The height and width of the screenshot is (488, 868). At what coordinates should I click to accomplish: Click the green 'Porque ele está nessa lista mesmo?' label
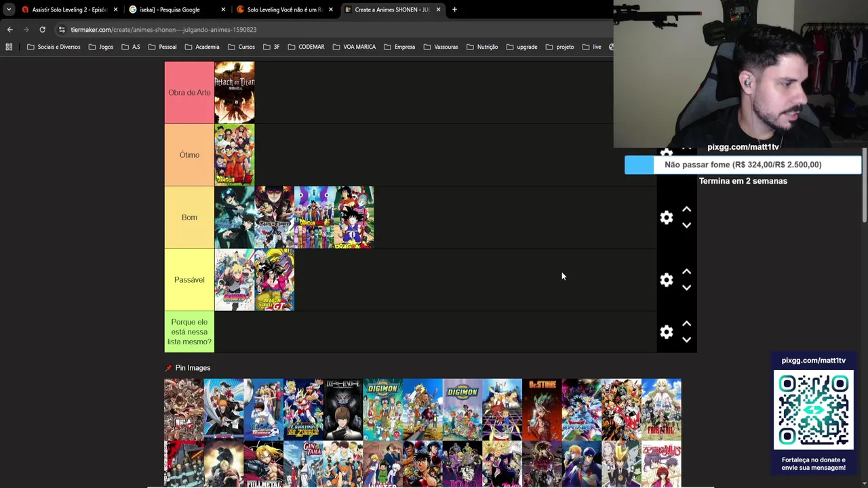189,331
